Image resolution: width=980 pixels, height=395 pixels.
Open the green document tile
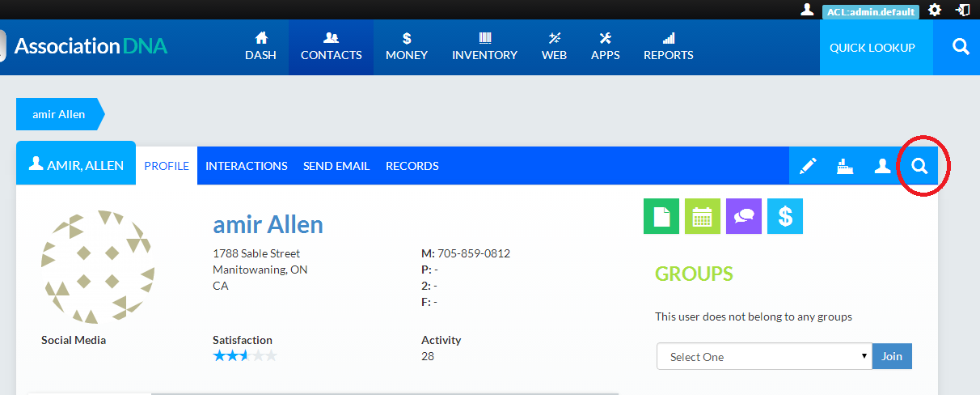coord(661,216)
